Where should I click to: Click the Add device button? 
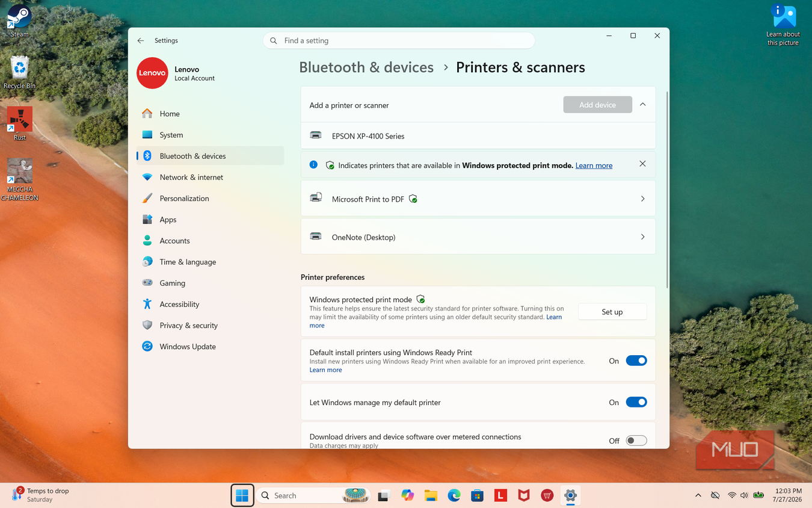click(597, 105)
